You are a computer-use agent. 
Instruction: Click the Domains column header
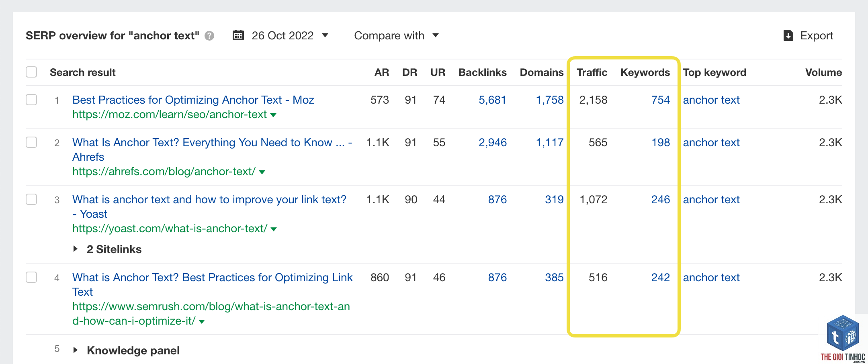(542, 72)
